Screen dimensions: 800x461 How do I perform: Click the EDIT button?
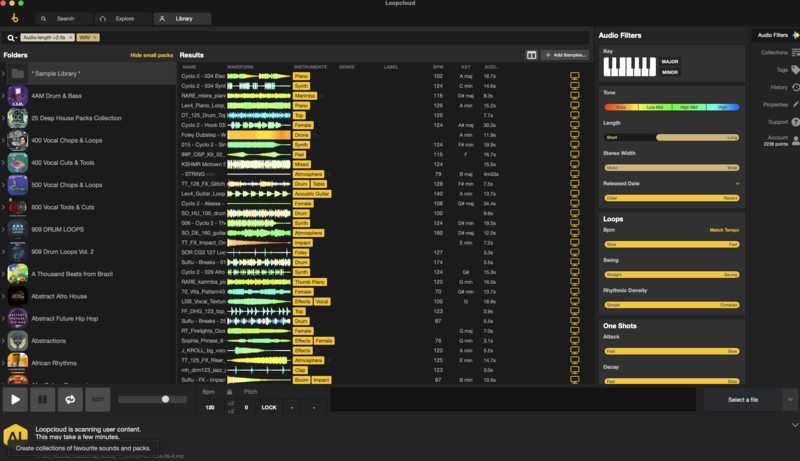click(97, 400)
